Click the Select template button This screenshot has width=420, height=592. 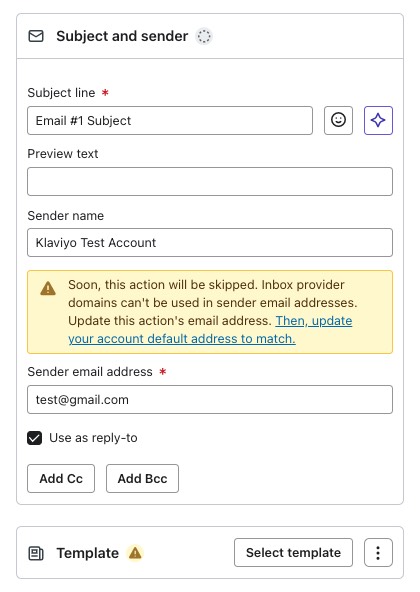tap(293, 553)
